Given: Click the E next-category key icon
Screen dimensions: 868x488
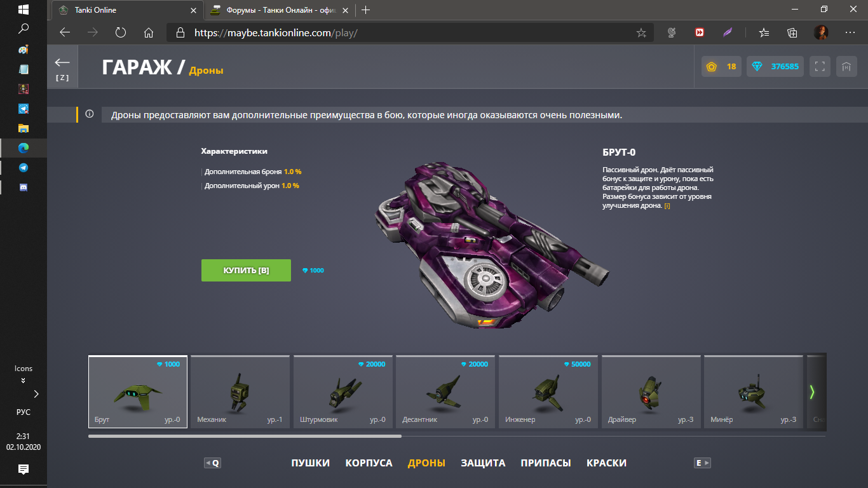Looking at the screenshot, I should pyautogui.click(x=702, y=463).
